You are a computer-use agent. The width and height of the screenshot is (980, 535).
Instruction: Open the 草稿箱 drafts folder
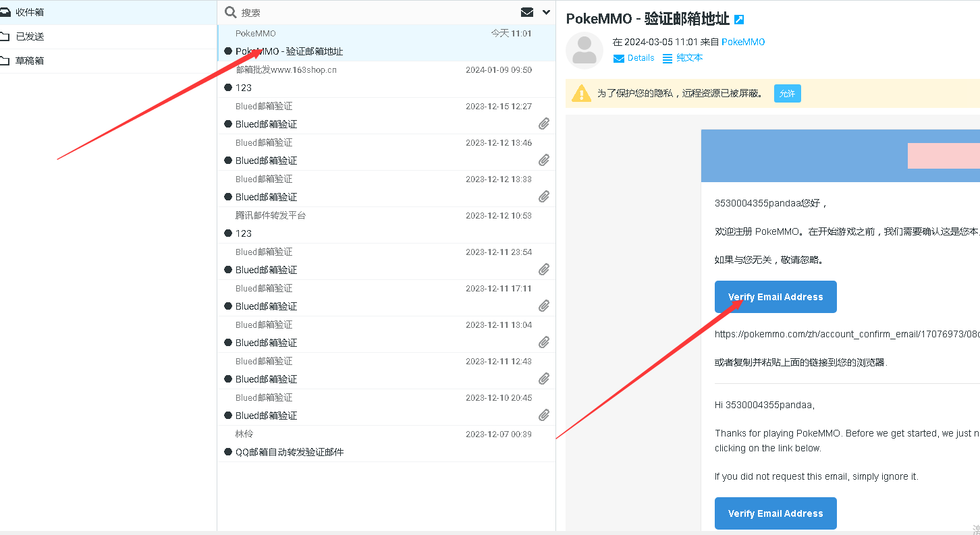point(108,61)
